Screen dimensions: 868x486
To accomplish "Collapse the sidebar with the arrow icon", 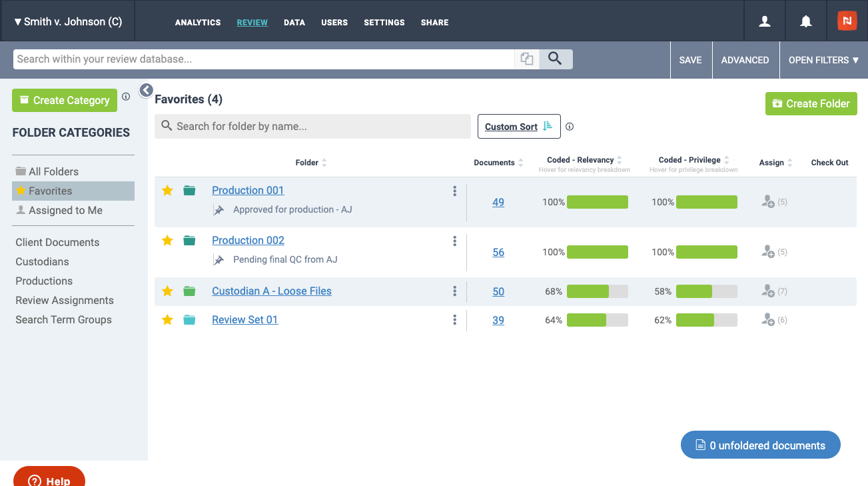I will (146, 90).
